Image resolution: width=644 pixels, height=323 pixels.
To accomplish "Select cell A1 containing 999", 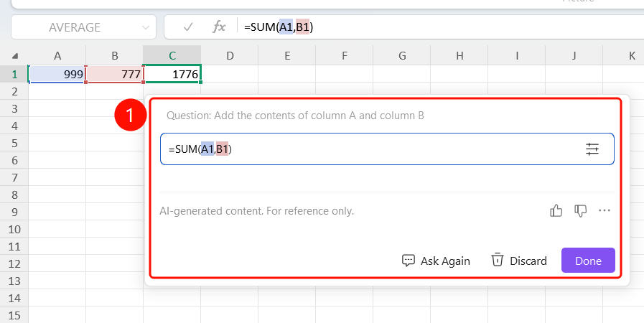I will tap(57, 74).
